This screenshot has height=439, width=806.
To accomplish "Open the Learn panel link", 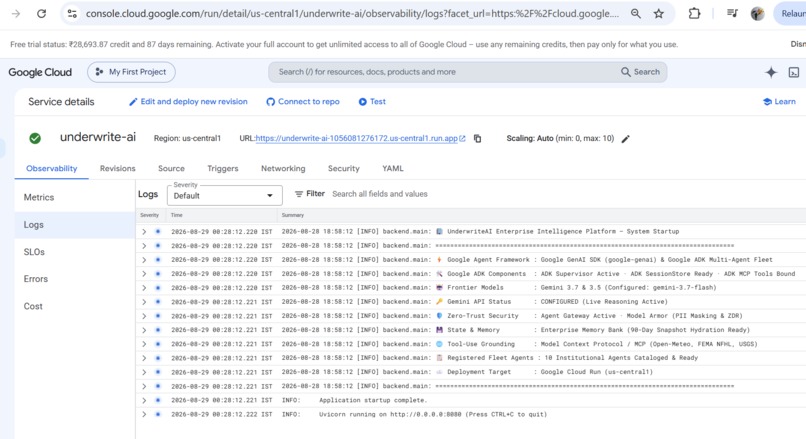I will [x=779, y=102].
